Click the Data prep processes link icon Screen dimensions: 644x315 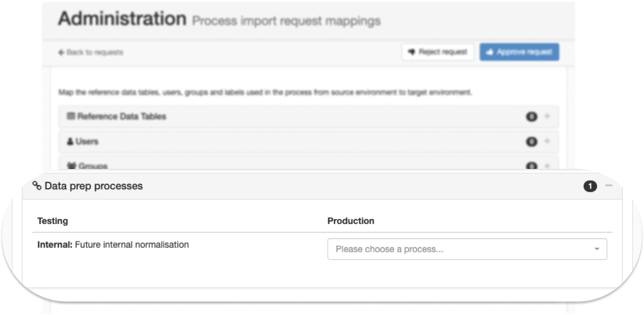(x=37, y=186)
